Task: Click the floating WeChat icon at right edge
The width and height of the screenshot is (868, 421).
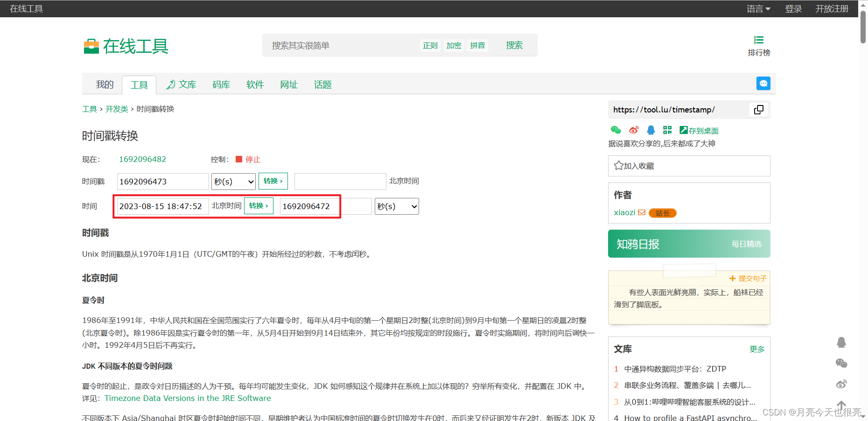Action: point(841,363)
